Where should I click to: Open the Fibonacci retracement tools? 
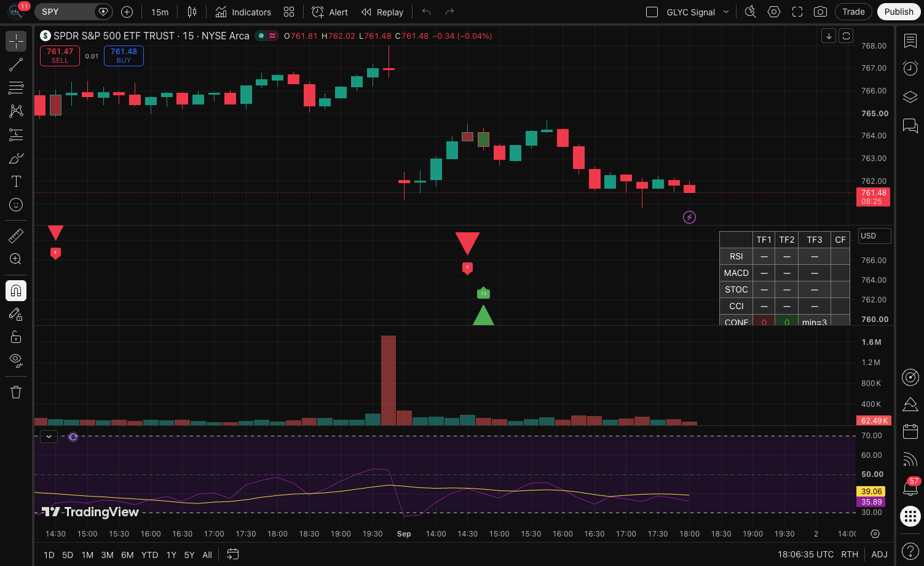(x=16, y=88)
